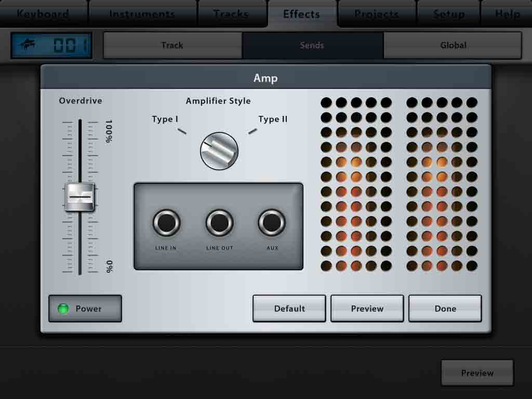Image resolution: width=532 pixels, height=399 pixels.
Task: Switch to the Instruments tab
Action: (x=141, y=14)
